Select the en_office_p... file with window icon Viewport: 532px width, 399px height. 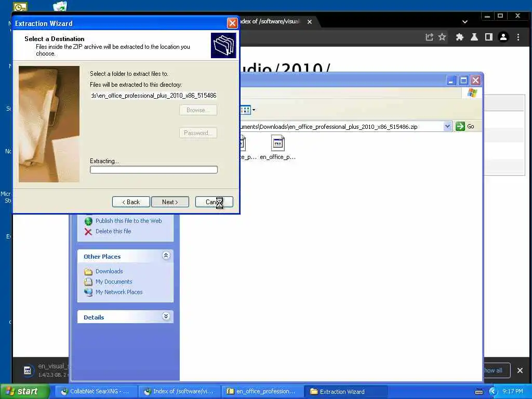278,147
